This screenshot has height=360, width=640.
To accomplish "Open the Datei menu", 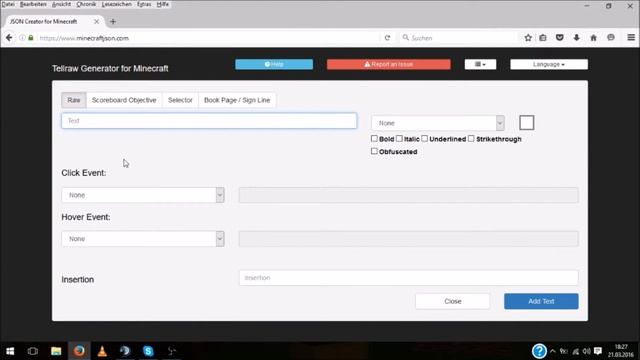I will coord(8,4).
